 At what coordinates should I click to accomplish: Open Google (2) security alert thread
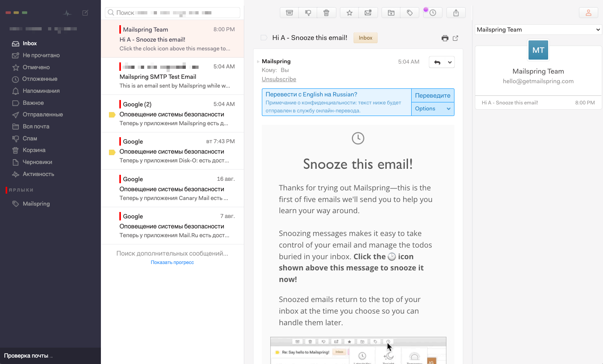(x=173, y=114)
